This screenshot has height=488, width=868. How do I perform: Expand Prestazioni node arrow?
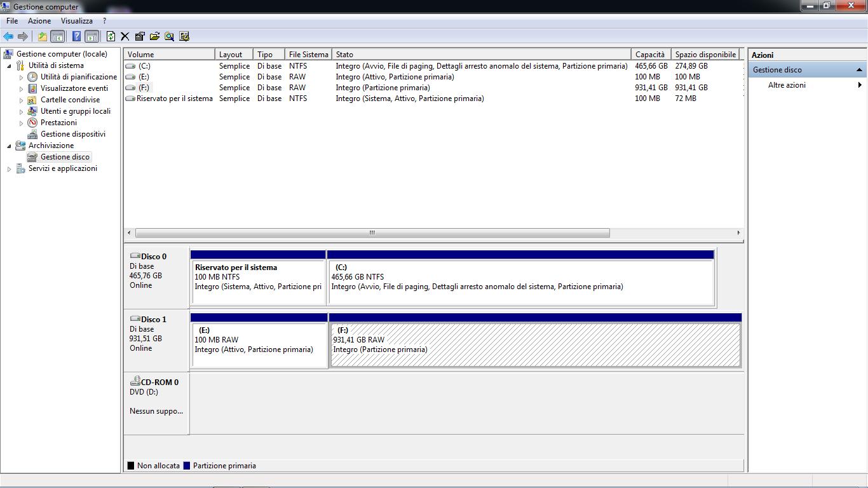click(21, 123)
